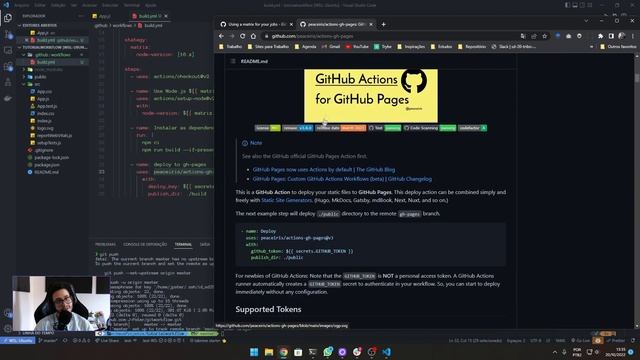Select the Terminal panel tab
Image resolution: width=640 pixels, height=360 pixels.
pyautogui.click(x=183, y=244)
